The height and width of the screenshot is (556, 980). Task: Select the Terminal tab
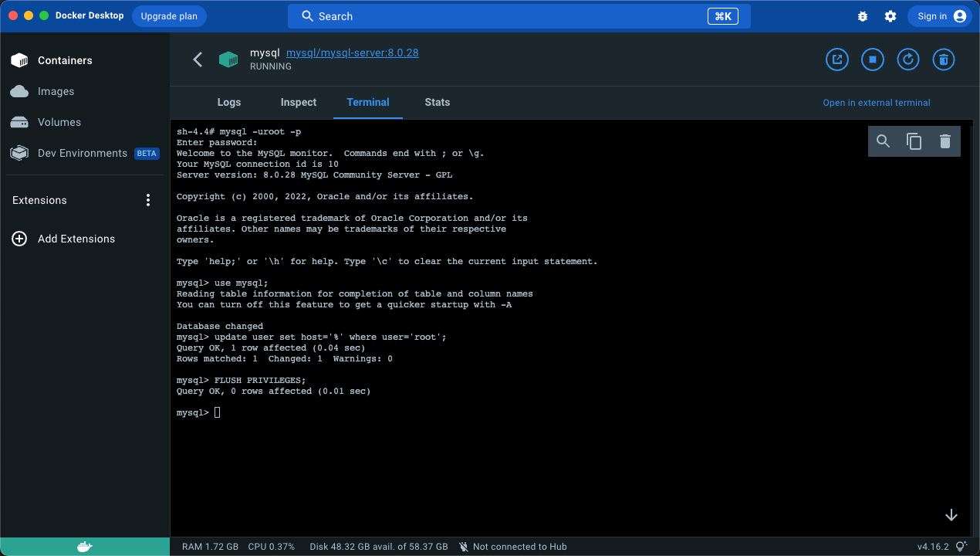[x=368, y=102]
